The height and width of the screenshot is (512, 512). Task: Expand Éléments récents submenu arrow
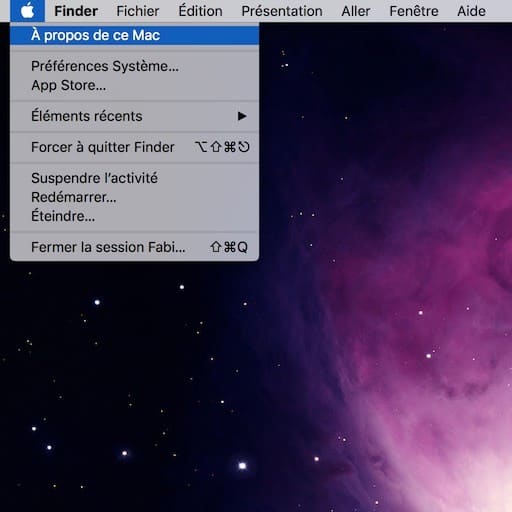pos(242,116)
